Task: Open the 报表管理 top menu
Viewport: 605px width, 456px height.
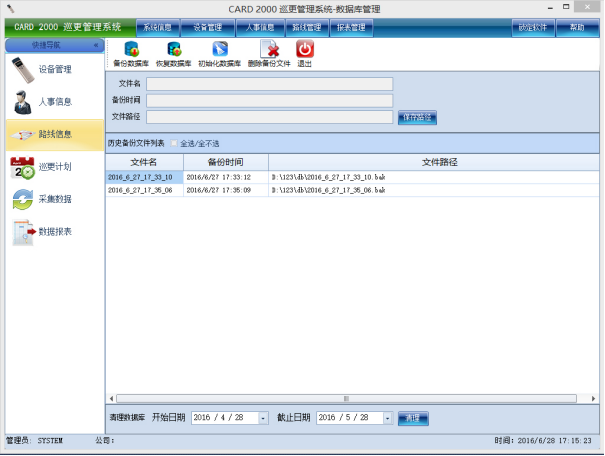Action: click(x=351, y=27)
